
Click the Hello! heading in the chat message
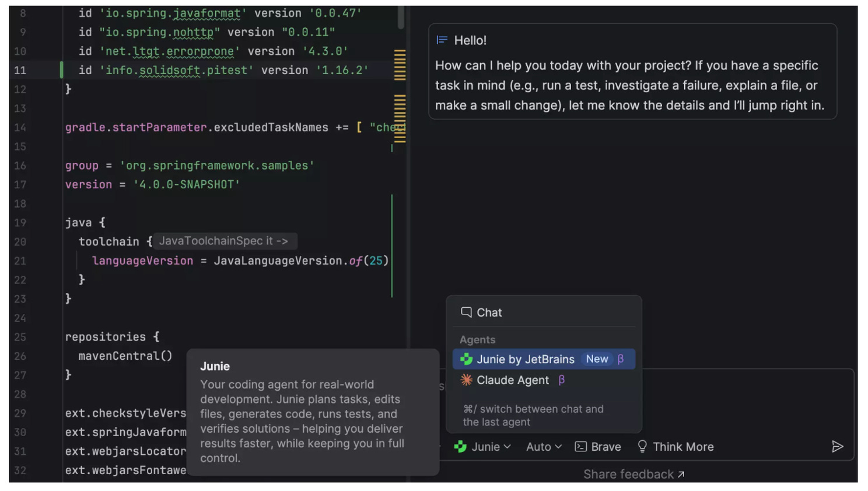(470, 40)
